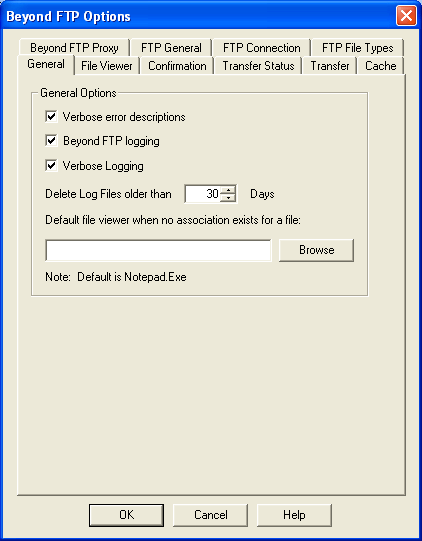Open the FTP Connection tab
This screenshot has width=422, height=541.
(x=262, y=48)
